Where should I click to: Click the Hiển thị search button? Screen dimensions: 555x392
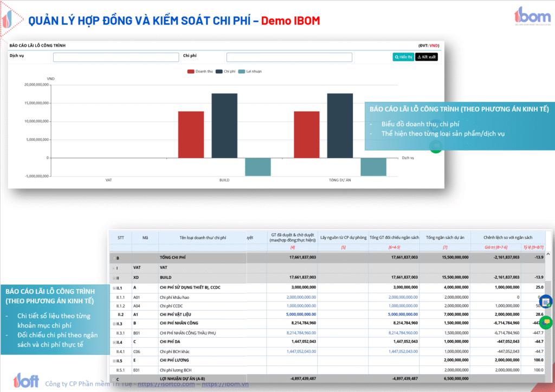tap(403, 57)
